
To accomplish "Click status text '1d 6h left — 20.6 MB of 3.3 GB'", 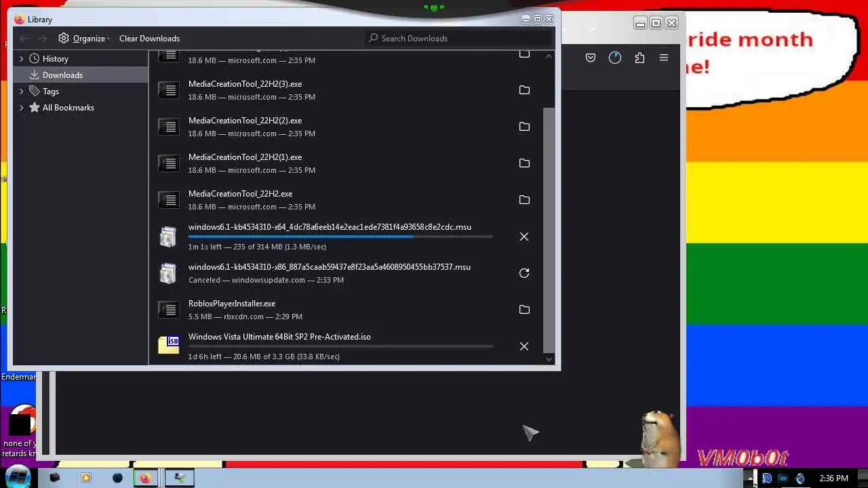I will pos(264,357).
